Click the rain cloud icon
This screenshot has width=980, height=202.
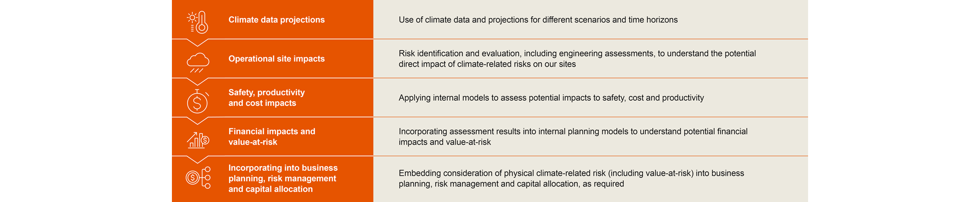click(198, 62)
